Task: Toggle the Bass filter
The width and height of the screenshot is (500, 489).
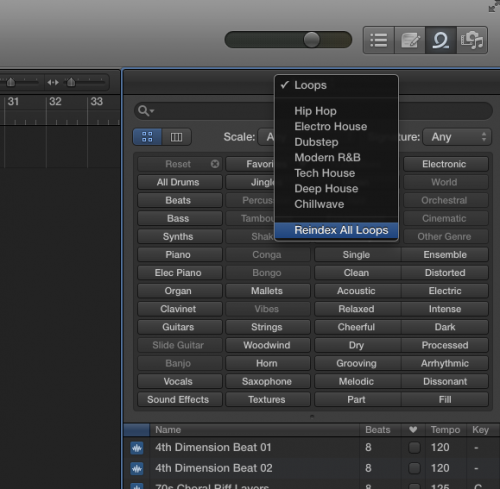Action: [180, 218]
